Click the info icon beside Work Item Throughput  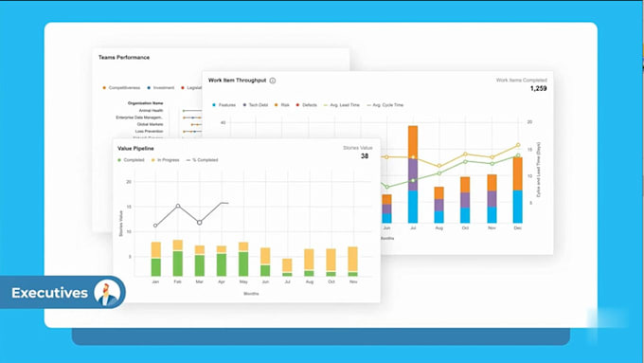tap(273, 81)
